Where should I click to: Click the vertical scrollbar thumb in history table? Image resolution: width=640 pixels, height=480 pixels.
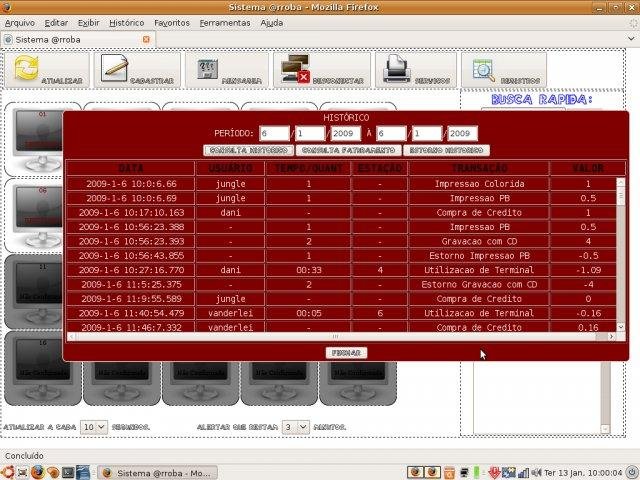tap(620, 196)
